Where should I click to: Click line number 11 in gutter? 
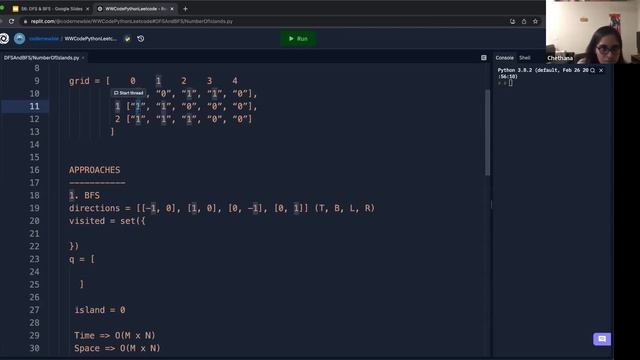pos(34,107)
